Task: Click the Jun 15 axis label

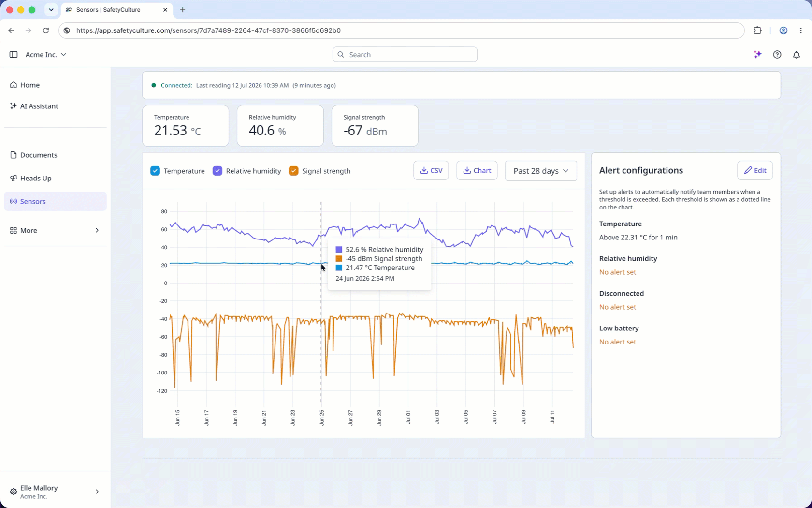Action: tap(178, 418)
